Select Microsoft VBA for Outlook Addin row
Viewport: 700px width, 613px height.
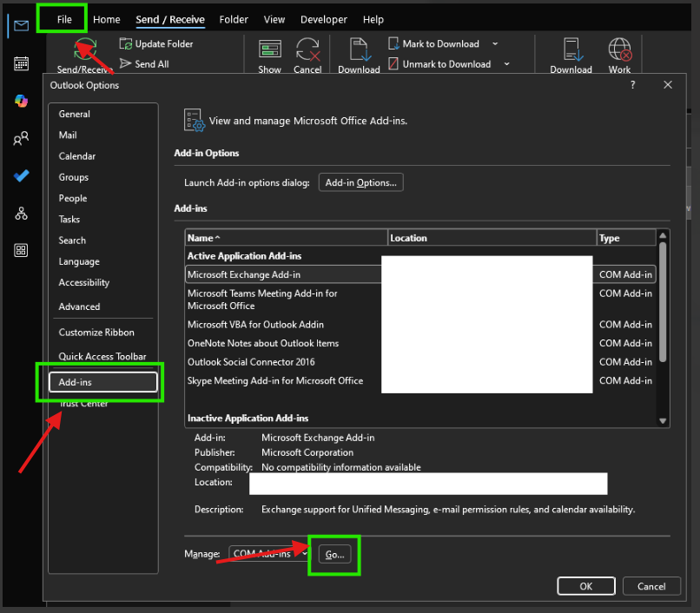click(420, 325)
